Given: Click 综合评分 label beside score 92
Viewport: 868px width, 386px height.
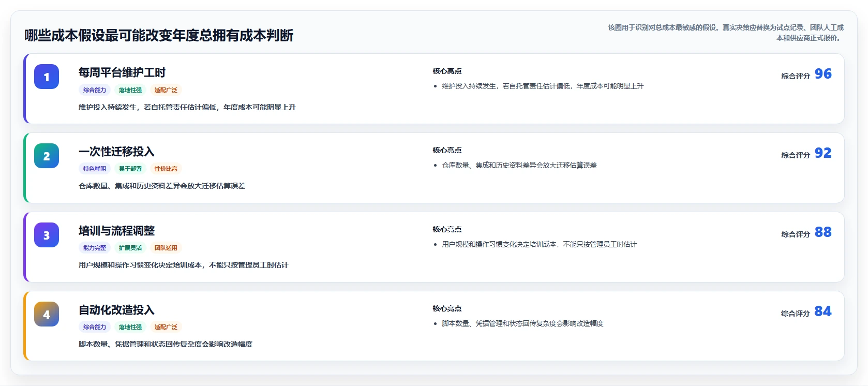Looking at the screenshot, I should 796,155.
